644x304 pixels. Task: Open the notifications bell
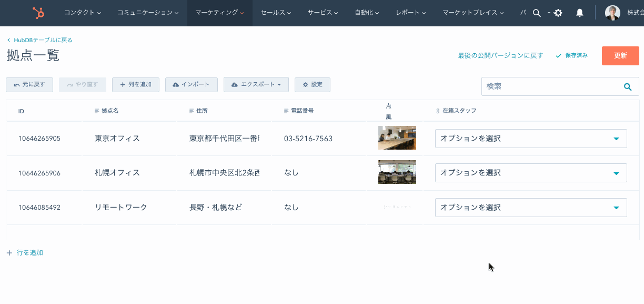(x=579, y=13)
